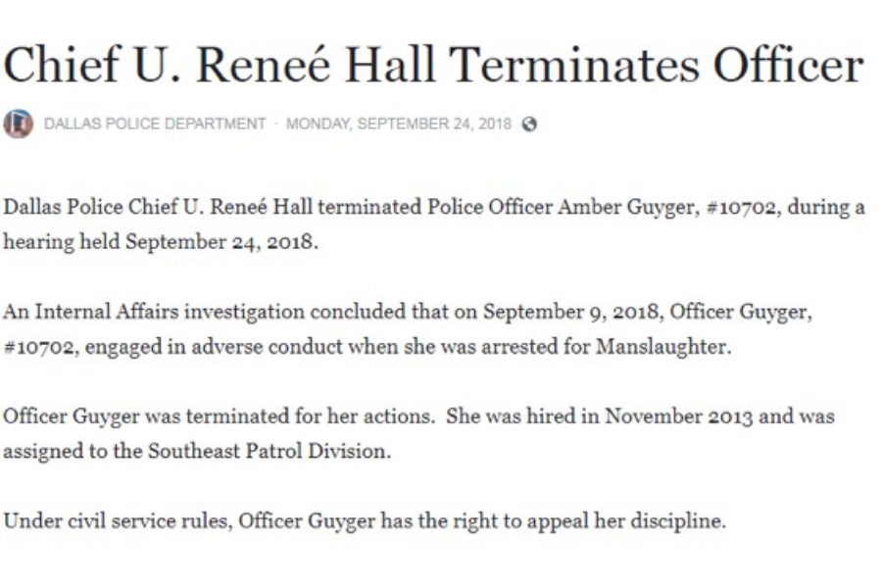882x588 pixels.
Task: Click the public globe visibility icon
Action: 529,123
